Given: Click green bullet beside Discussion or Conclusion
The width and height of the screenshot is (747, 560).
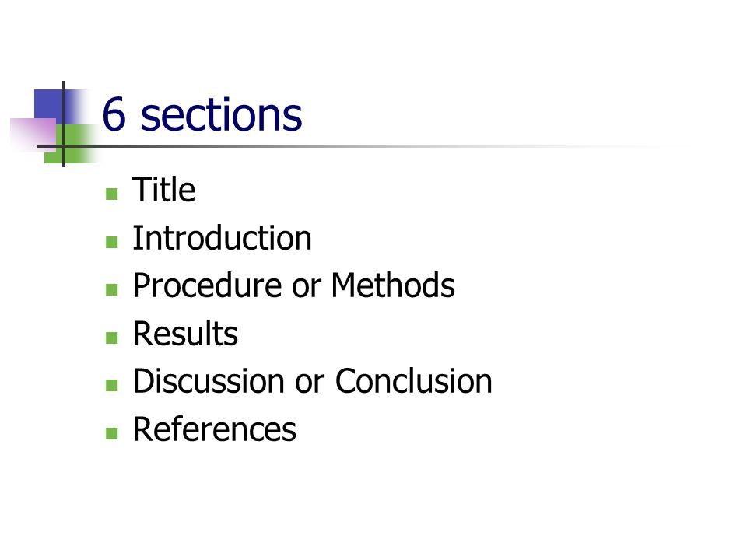Looking at the screenshot, I should (112, 385).
